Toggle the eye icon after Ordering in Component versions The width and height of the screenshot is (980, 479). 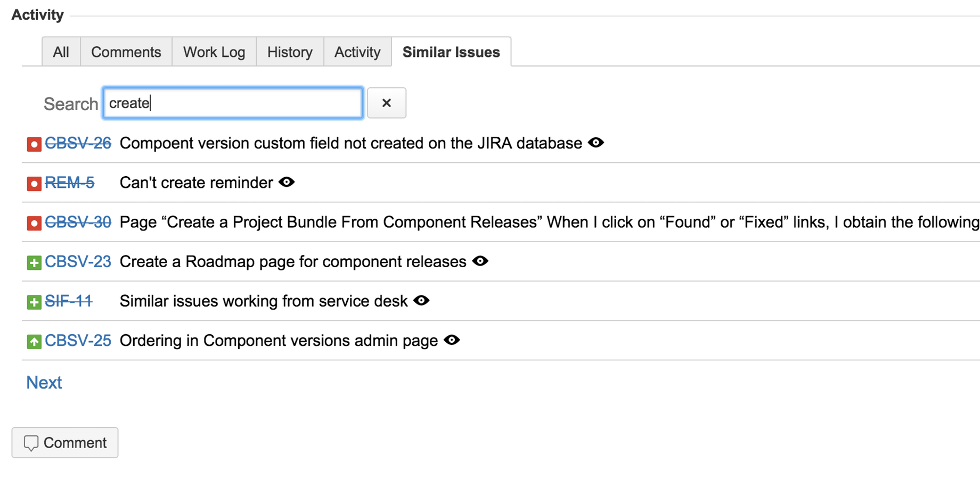tap(452, 340)
